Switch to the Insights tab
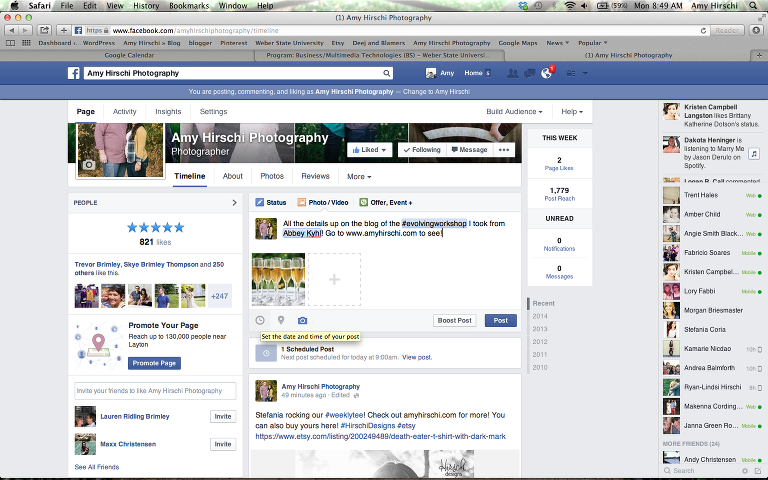The image size is (768, 480). pyautogui.click(x=168, y=112)
